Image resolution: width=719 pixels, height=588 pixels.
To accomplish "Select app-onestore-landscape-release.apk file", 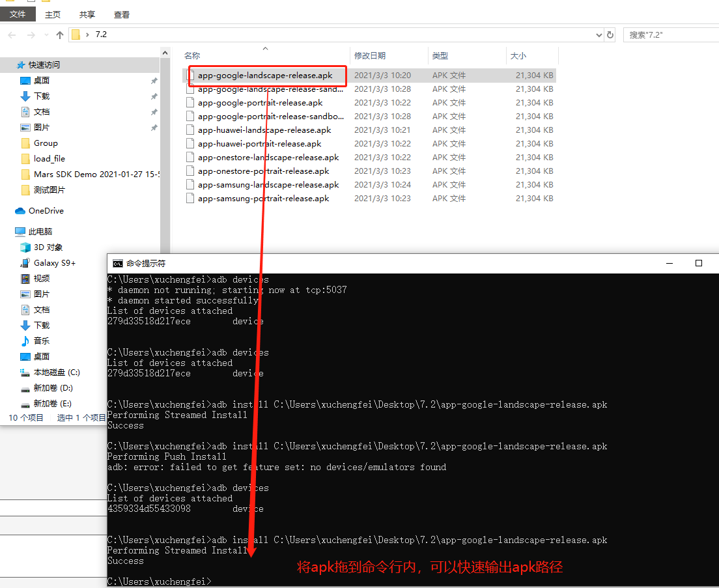I will [268, 158].
